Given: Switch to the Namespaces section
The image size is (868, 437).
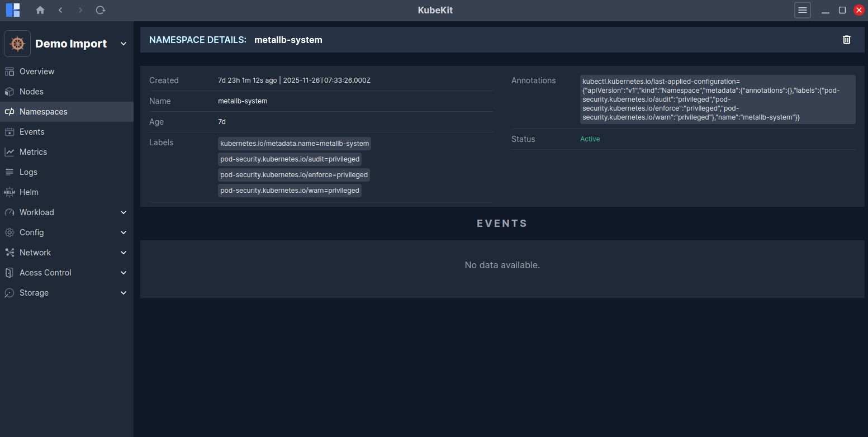Looking at the screenshot, I should [42, 111].
